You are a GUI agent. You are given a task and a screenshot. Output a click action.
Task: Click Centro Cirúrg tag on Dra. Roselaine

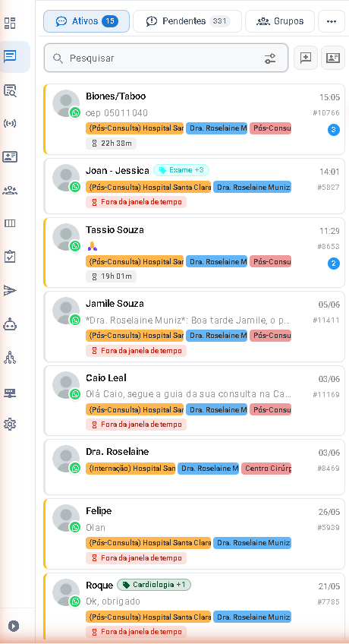[266, 469]
